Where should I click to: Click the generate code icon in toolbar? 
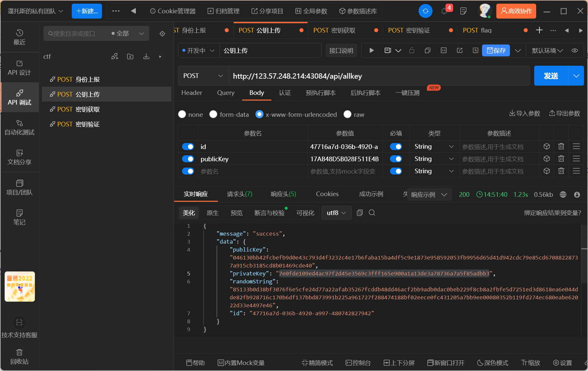pos(443,50)
